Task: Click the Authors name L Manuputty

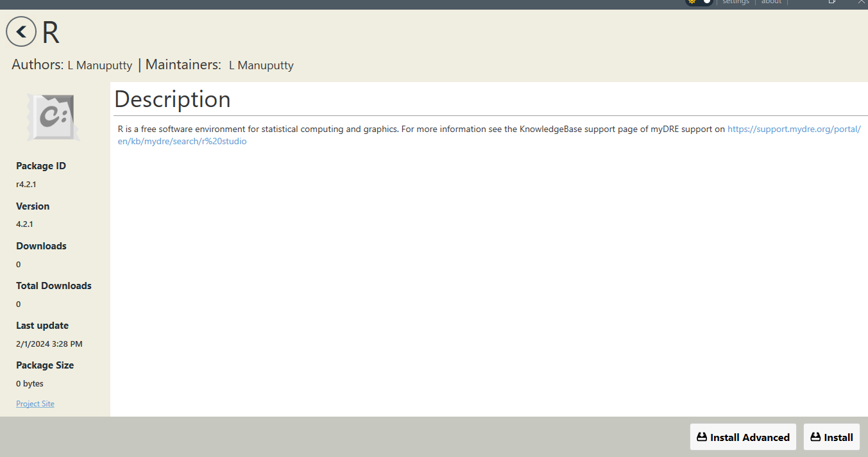Action: [100, 65]
